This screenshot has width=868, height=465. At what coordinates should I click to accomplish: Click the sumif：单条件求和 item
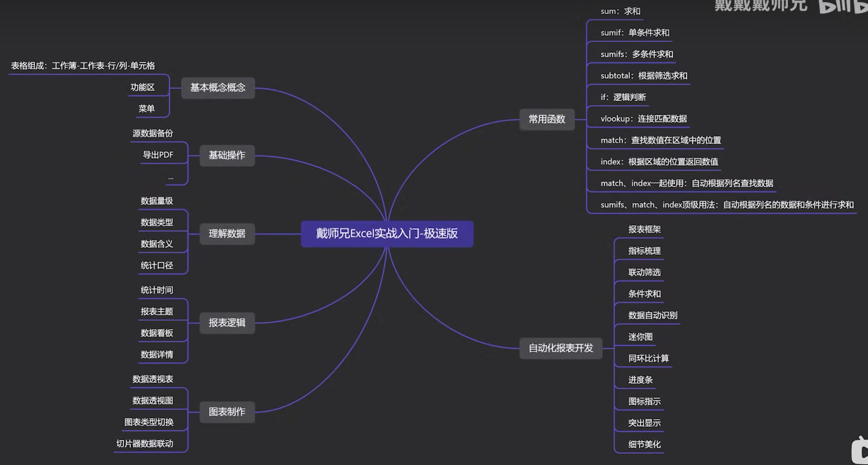[x=635, y=33]
